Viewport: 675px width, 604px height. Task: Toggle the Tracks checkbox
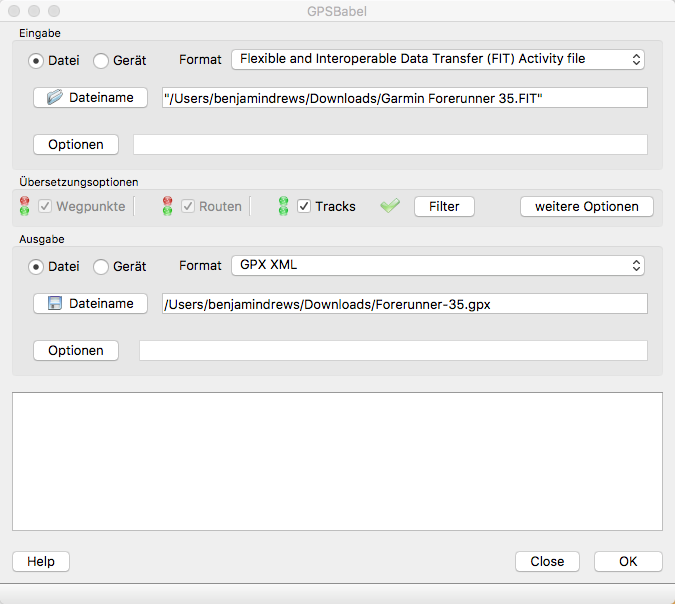tap(305, 207)
